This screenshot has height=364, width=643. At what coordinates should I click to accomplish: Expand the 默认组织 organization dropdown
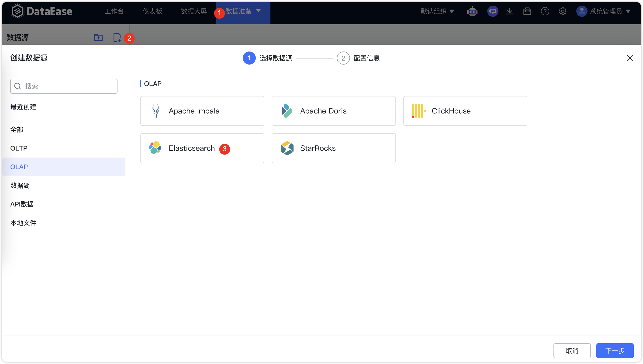(437, 11)
